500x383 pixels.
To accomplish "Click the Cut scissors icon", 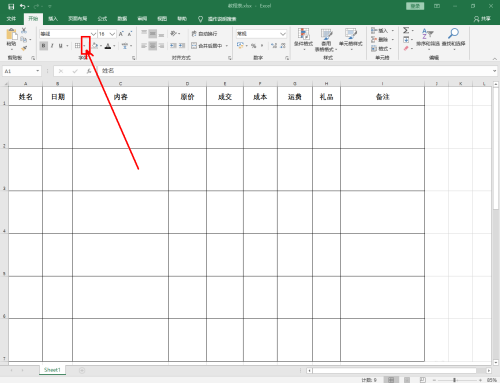I will coord(24,30).
